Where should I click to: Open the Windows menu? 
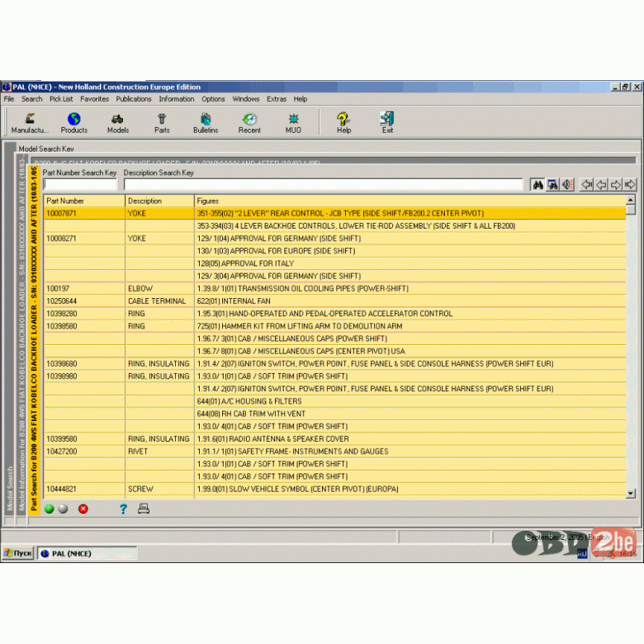coord(245,99)
